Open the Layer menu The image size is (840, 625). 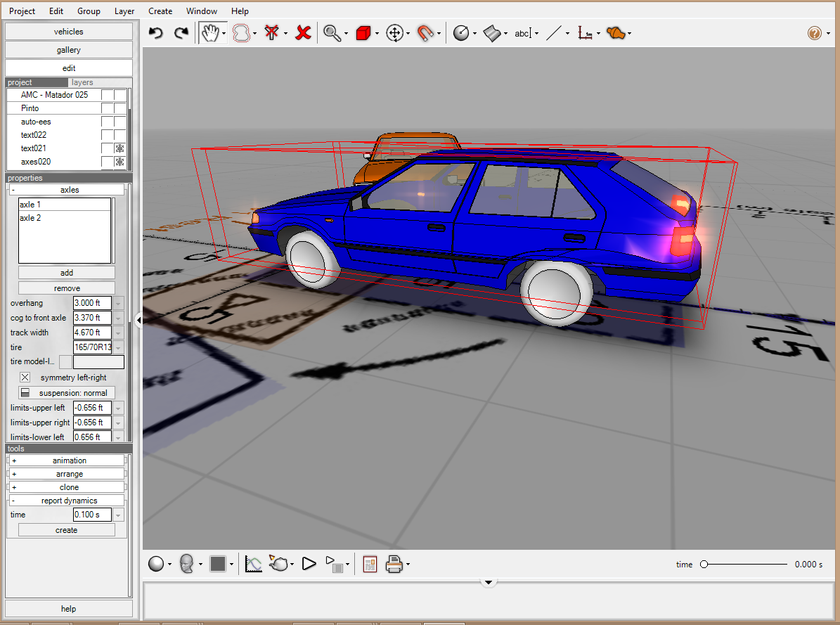[x=124, y=11]
